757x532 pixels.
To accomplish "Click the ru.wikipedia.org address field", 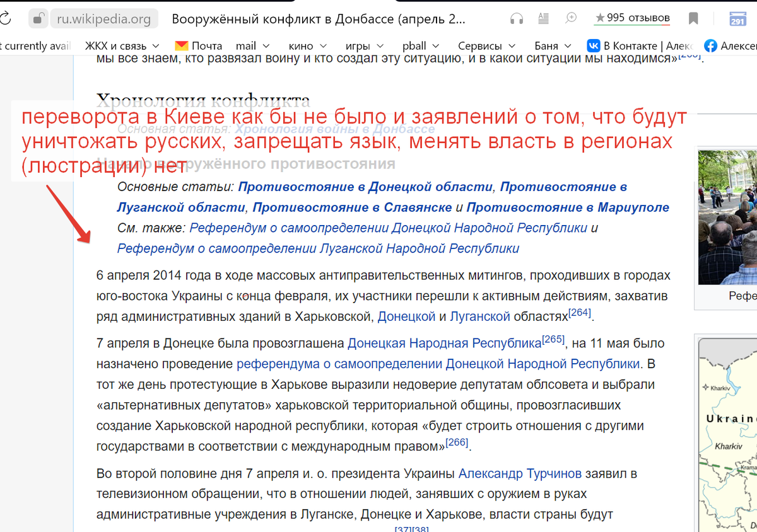I will pos(103,19).
